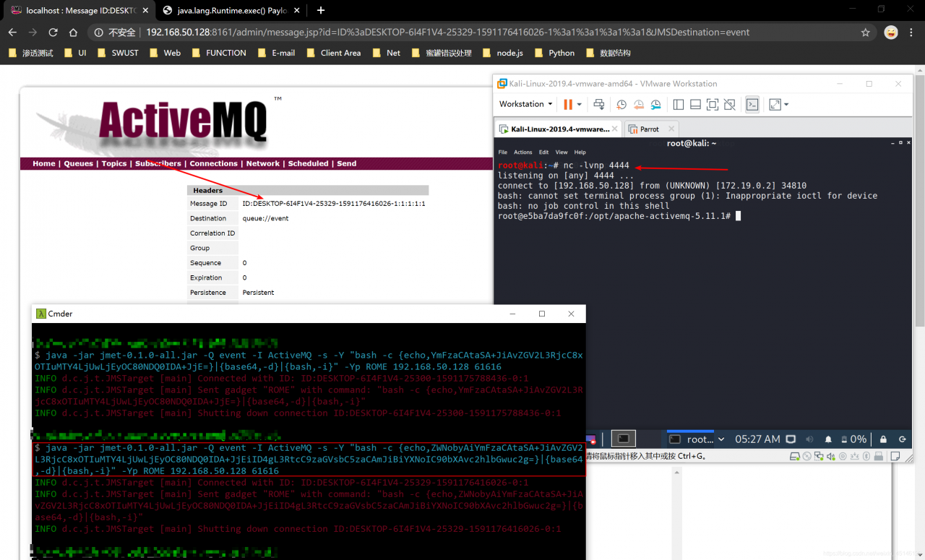Open View menu in Kali terminal

pyautogui.click(x=562, y=152)
